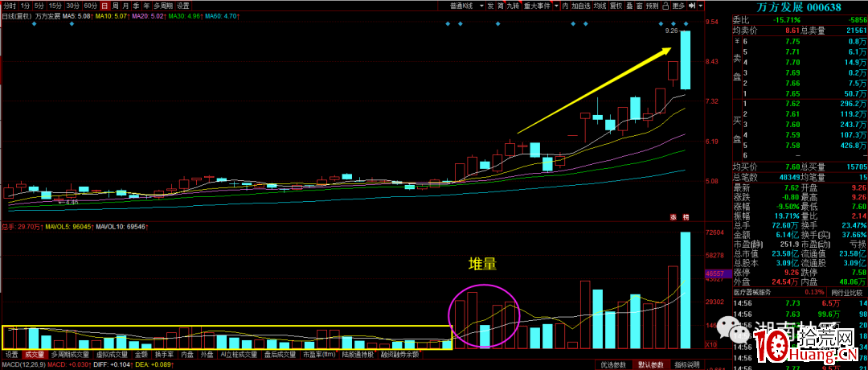Click 默认参数 default parameters

[x=650, y=364]
